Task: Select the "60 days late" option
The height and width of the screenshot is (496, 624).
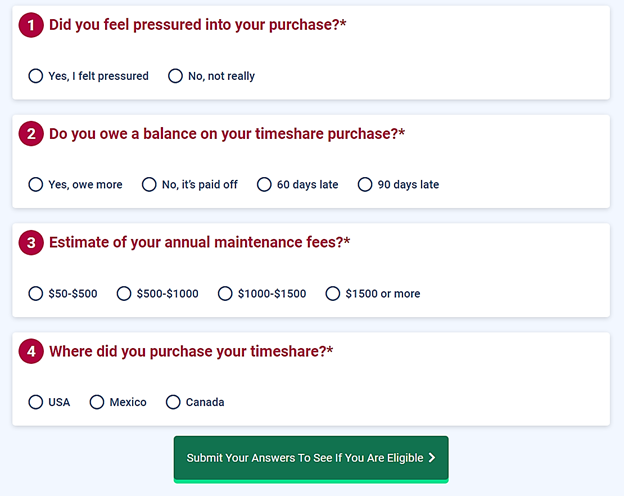Action: pos(264,185)
